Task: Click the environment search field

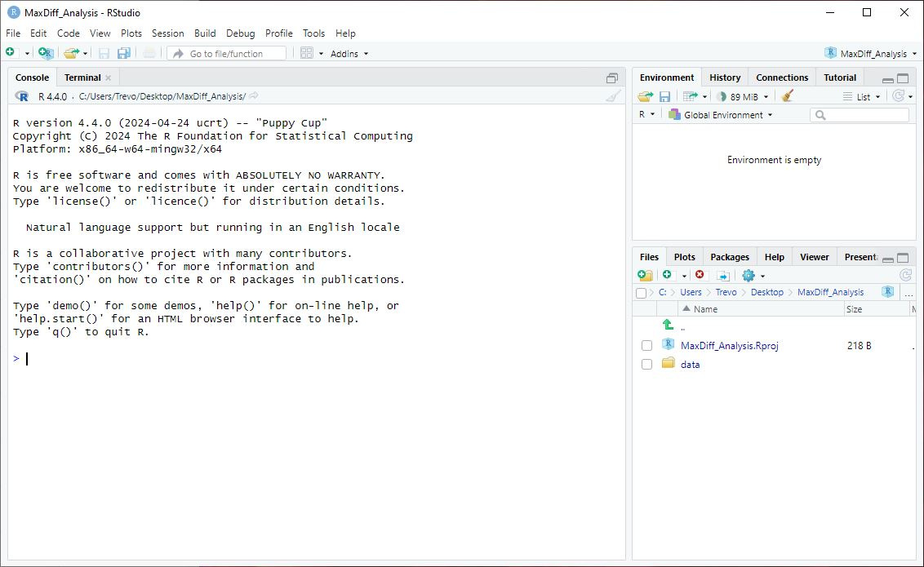Action: (860, 115)
